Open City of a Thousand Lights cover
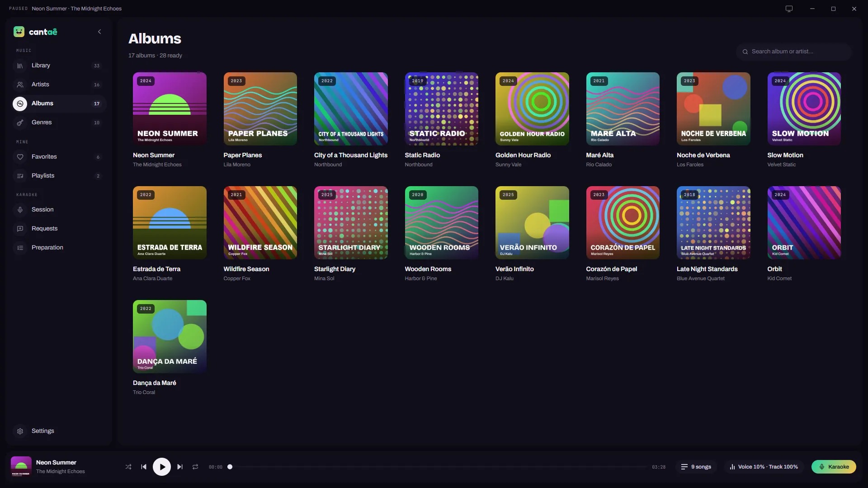Screen dimensions: 868x488 coord(351,109)
